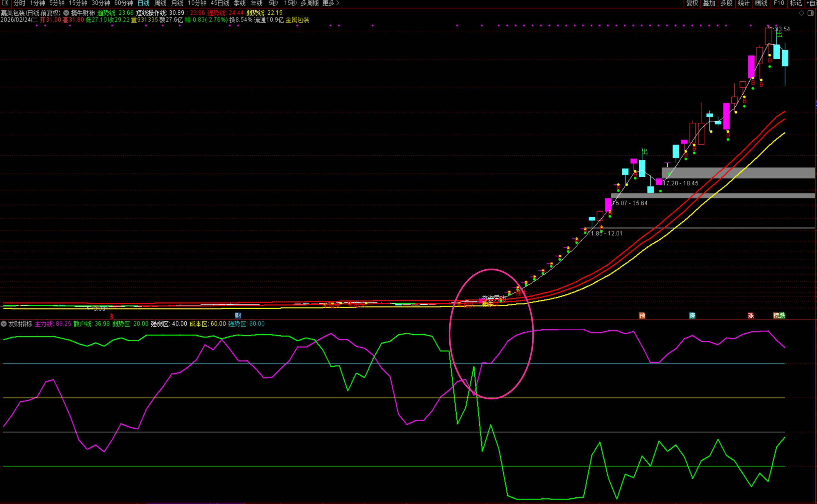Select the 60分钟 period tab
The height and width of the screenshot is (504, 817).
[124, 3]
